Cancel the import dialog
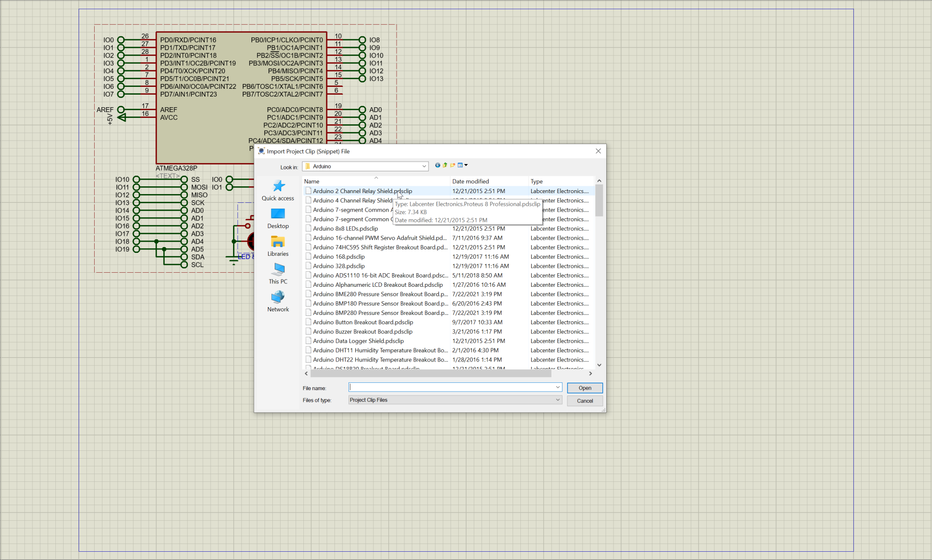Screen dimensions: 932x560 click(x=585, y=401)
